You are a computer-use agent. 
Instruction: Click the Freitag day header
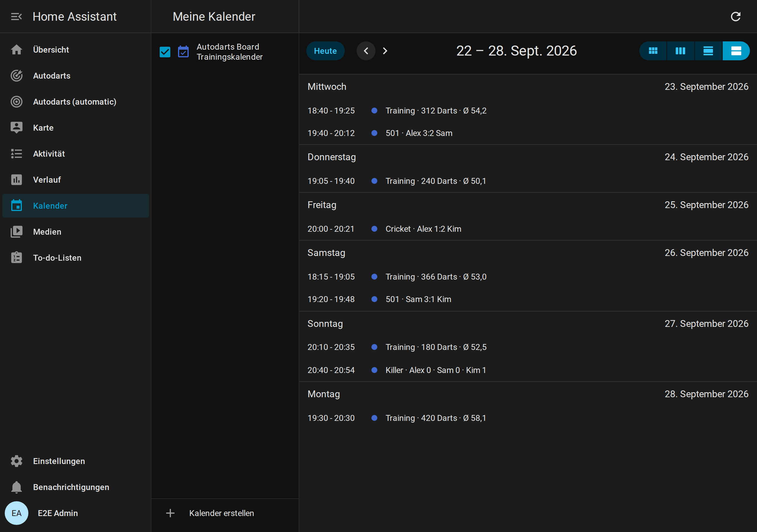pyautogui.click(x=322, y=205)
